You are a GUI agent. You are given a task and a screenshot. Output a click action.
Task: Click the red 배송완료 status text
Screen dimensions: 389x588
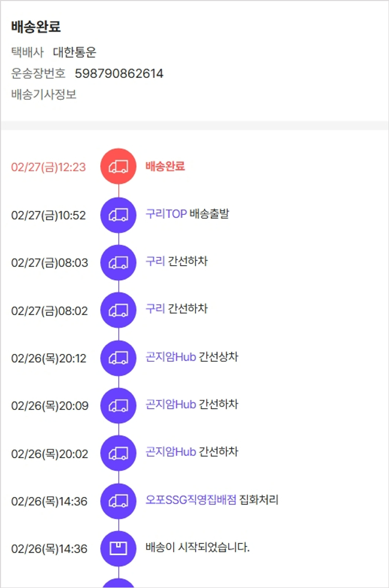click(165, 166)
